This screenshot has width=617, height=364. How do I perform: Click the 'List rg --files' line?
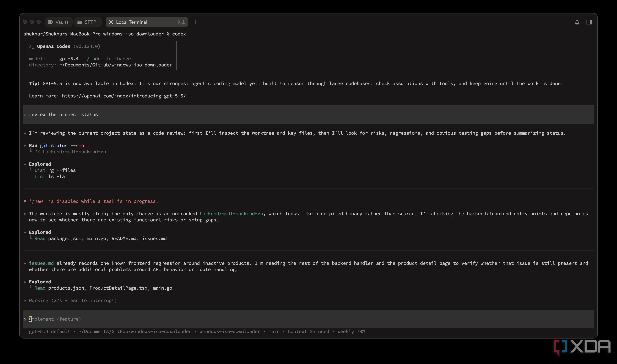click(x=55, y=170)
